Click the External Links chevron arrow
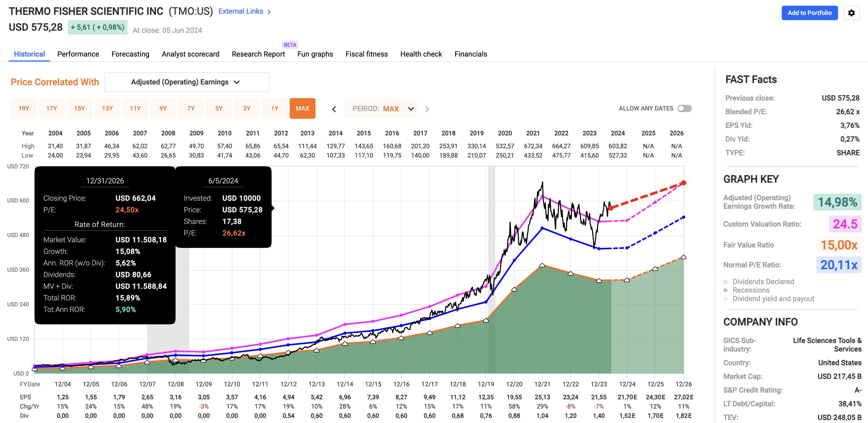868x423 pixels. [x=269, y=12]
